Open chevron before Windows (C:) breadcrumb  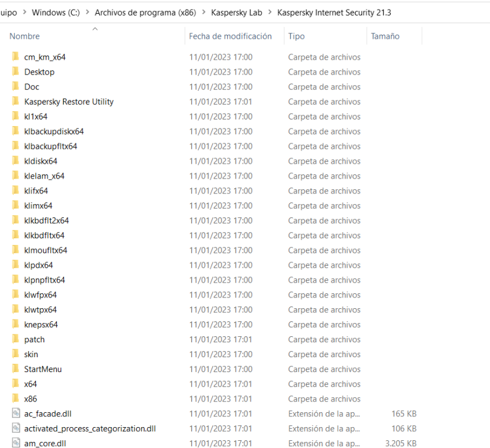(x=24, y=12)
